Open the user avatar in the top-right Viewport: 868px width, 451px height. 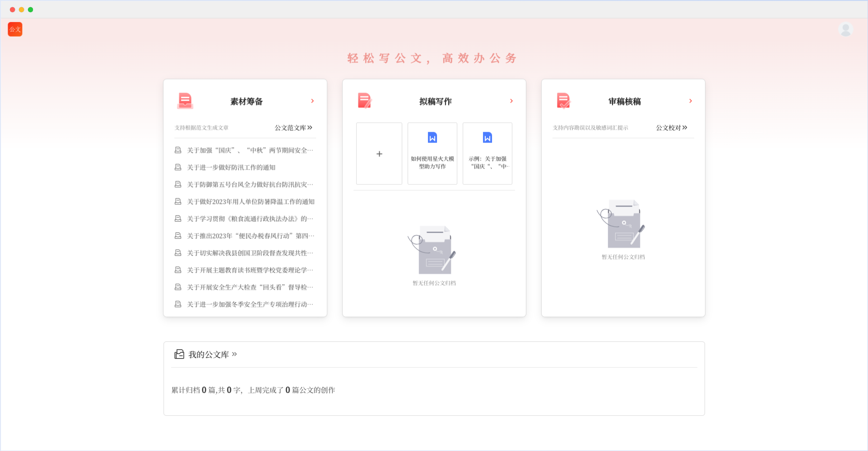point(845,29)
